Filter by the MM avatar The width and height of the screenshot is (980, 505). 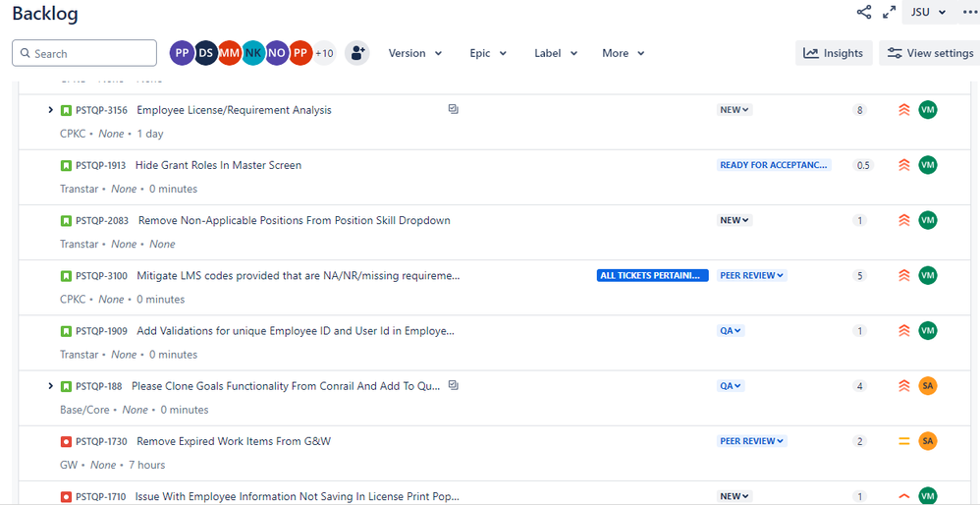pyautogui.click(x=230, y=53)
